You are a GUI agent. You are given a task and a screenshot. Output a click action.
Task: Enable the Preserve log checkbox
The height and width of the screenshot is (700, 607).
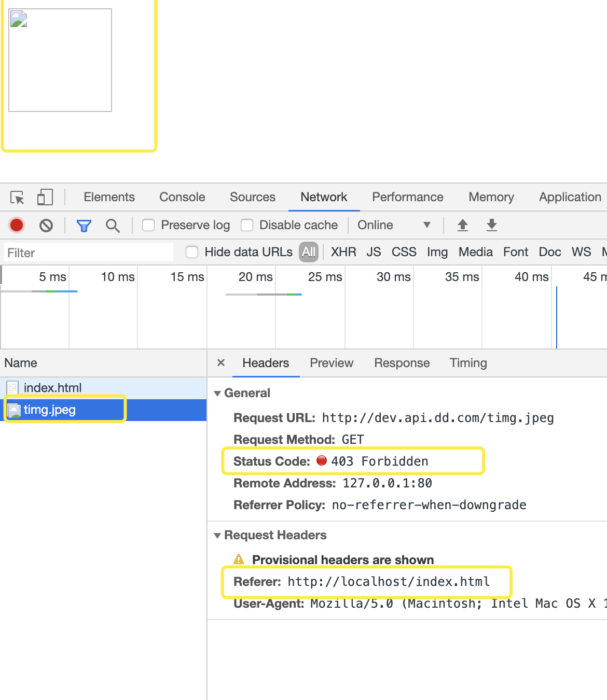pos(148,225)
